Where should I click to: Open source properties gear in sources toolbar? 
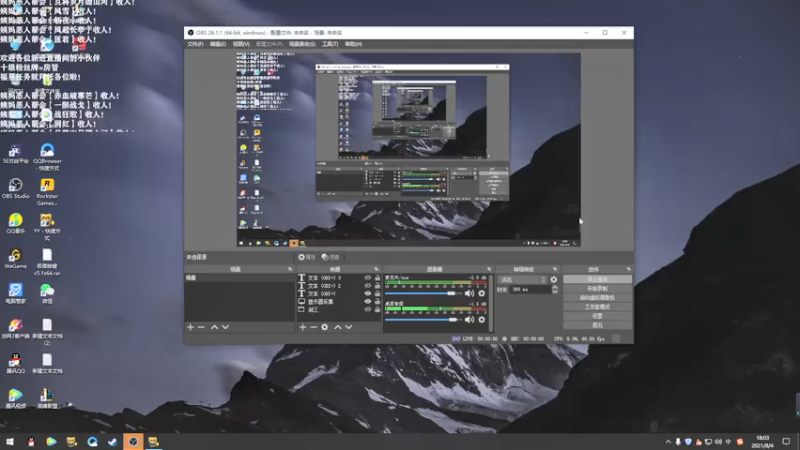coord(324,327)
